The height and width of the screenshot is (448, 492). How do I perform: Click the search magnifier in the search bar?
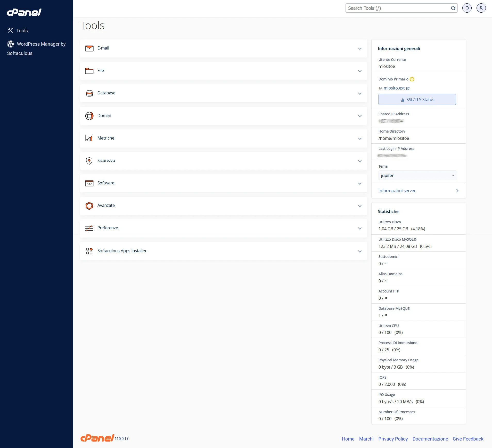pos(453,8)
